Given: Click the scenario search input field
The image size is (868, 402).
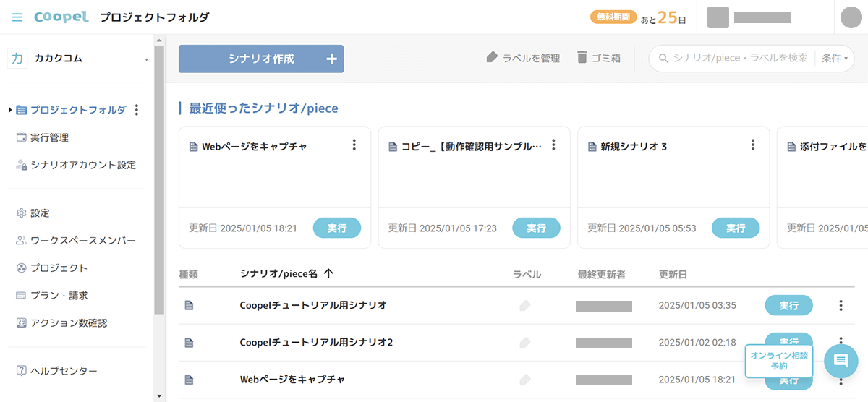Looking at the screenshot, I should (739, 59).
